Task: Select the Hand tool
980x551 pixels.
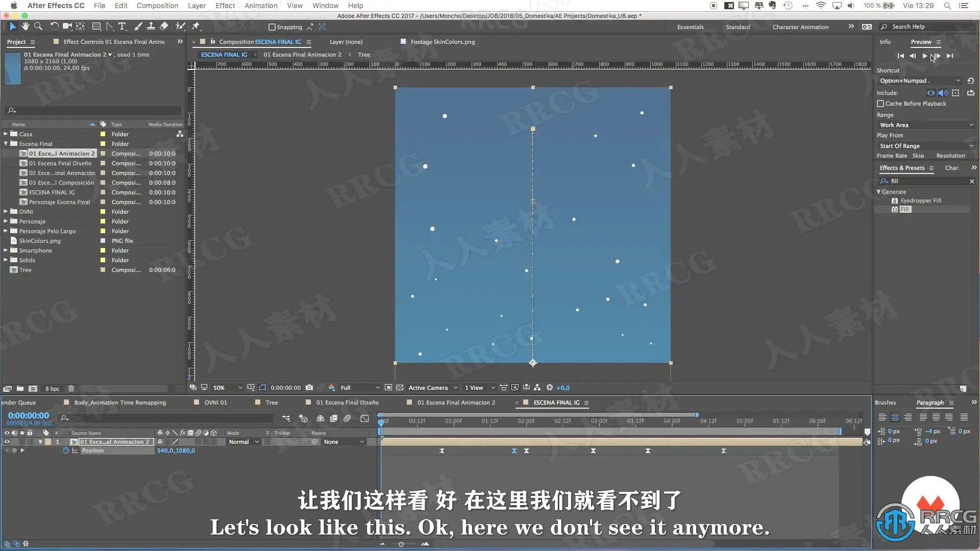Action: point(25,27)
